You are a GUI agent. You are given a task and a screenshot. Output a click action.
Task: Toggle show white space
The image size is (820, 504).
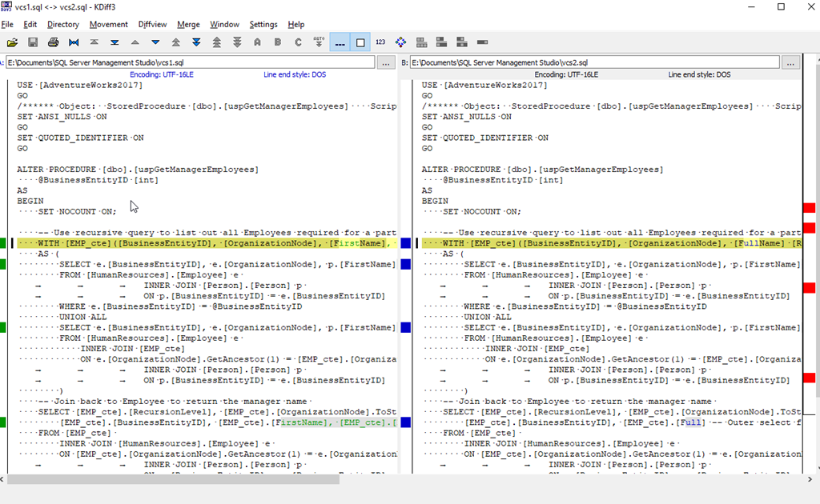pyautogui.click(x=360, y=42)
